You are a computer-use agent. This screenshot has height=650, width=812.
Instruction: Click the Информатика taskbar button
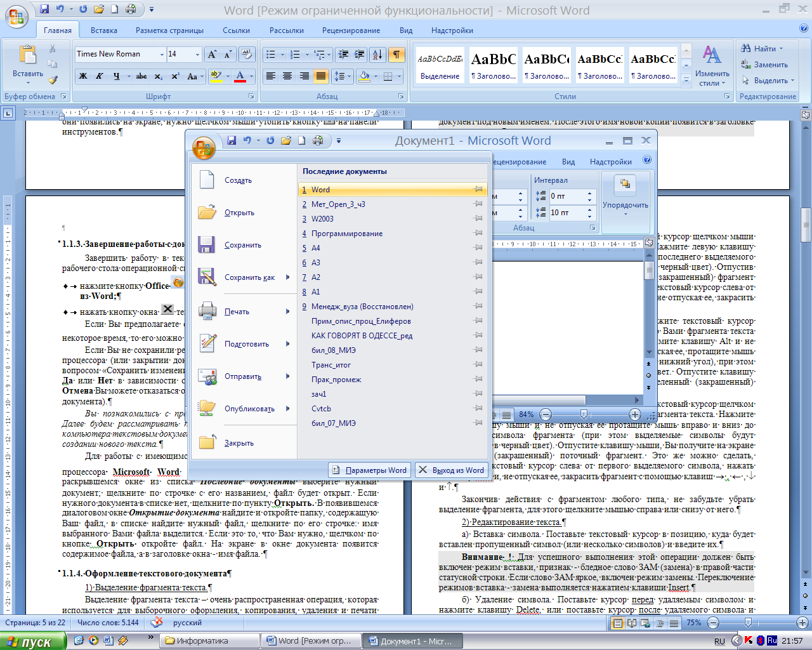[209, 640]
